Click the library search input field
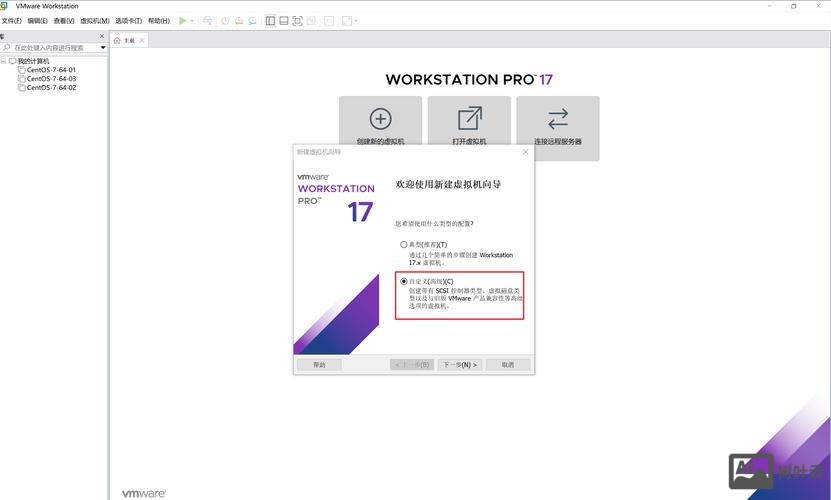 pyautogui.click(x=50, y=48)
